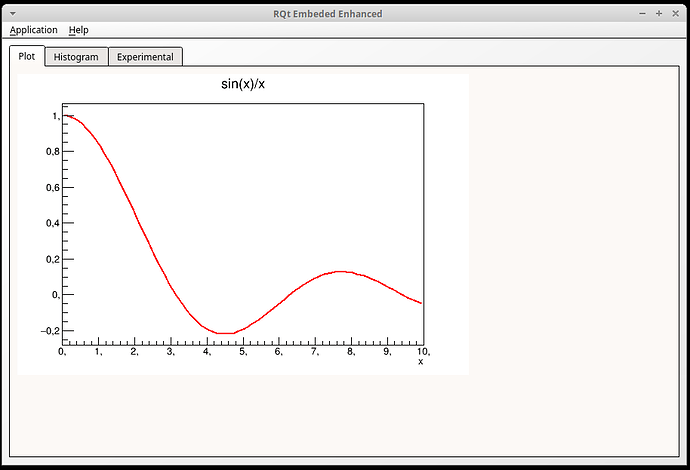Click the red curve's second peak near x=7.7
This screenshot has height=470, width=690.
[341, 271]
